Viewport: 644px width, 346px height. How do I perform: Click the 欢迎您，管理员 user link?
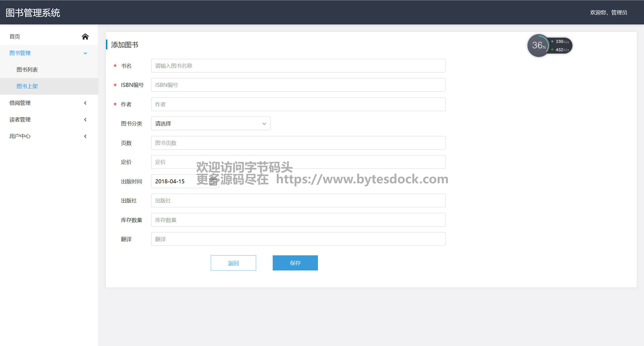tap(608, 12)
